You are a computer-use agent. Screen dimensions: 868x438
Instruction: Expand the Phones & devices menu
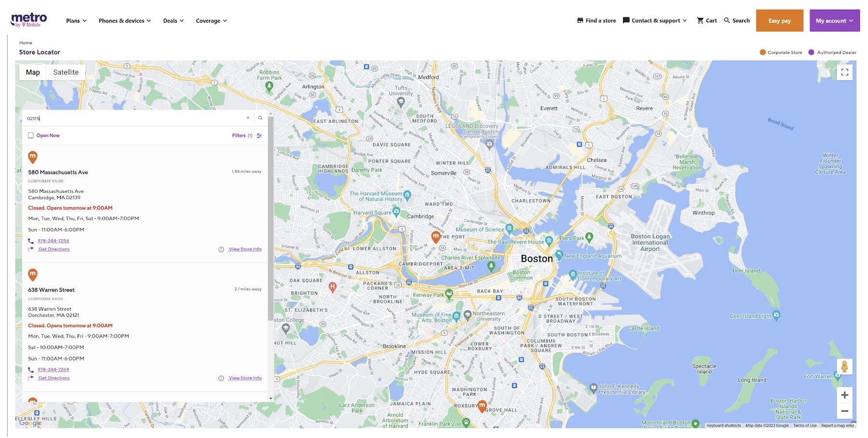[124, 21]
